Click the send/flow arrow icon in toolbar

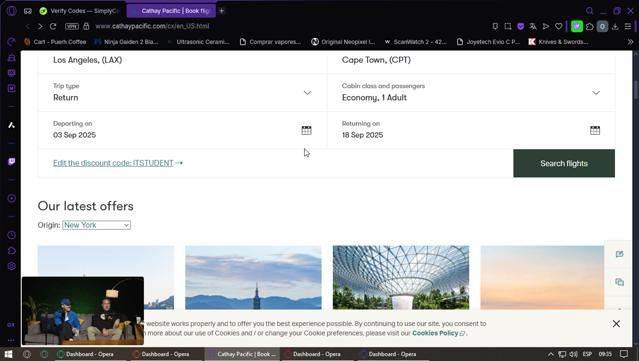point(546,26)
